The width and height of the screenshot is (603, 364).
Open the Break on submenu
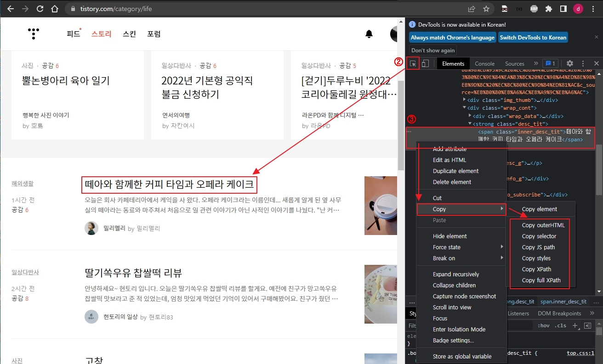point(461,258)
